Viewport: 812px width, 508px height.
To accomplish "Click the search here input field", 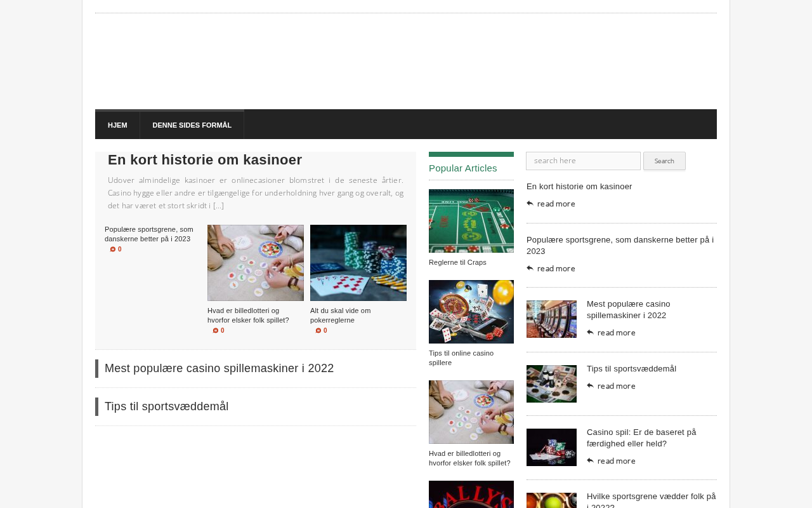I will click(x=583, y=161).
